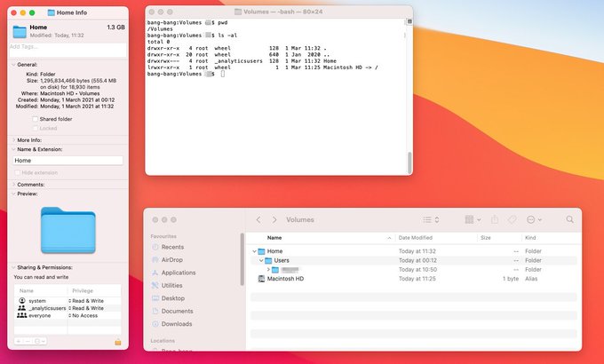Open the list view switcher in Finder
The image size is (604, 364).
pos(431,219)
